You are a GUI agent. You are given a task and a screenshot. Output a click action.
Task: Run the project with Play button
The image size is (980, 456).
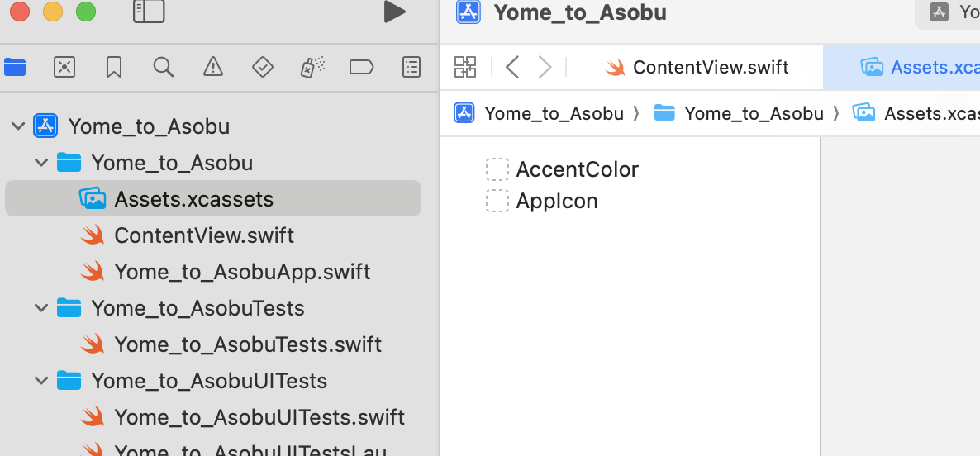(x=394, y=12)
